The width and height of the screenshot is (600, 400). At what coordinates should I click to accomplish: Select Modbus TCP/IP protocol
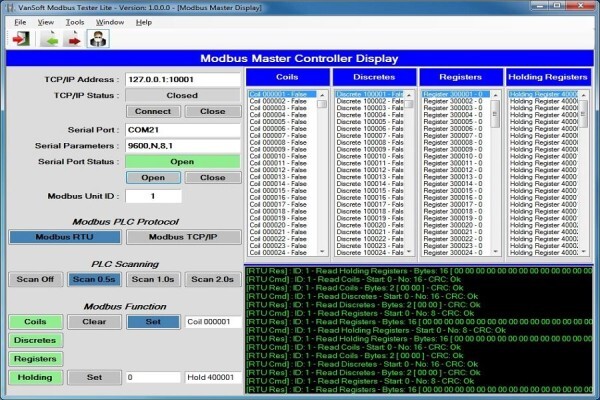[183, 237]
